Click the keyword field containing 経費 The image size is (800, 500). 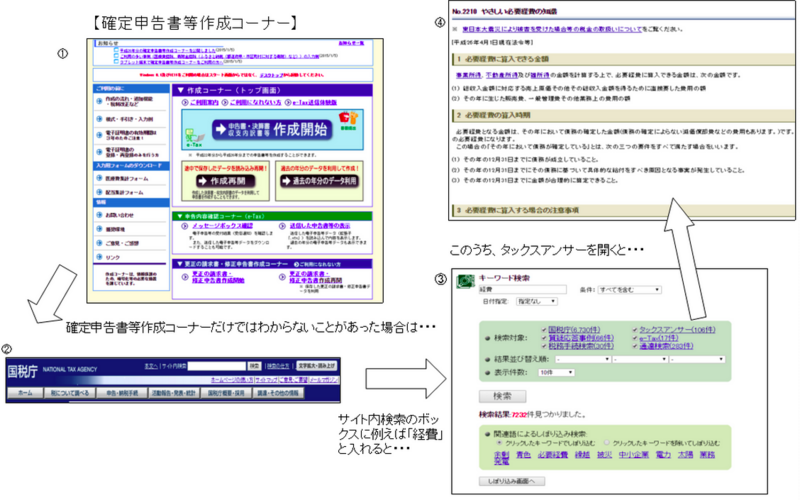pyautogui.click(x=522, y=290)
